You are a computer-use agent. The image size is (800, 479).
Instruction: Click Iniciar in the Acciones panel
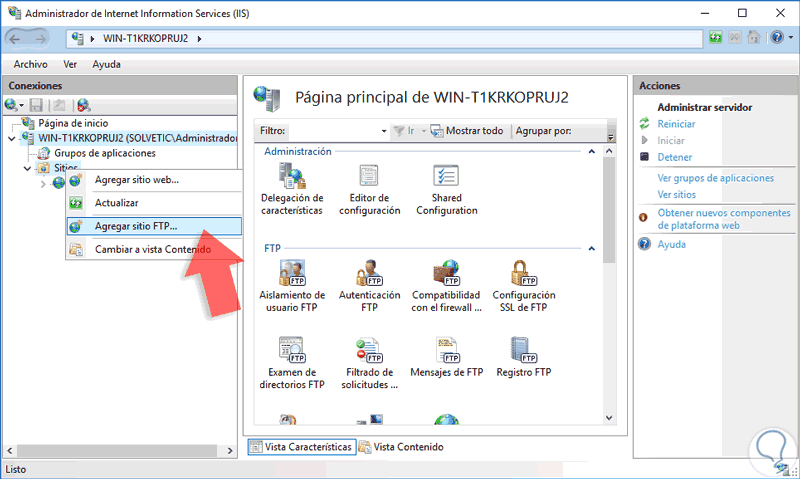[x=670, y=140]
